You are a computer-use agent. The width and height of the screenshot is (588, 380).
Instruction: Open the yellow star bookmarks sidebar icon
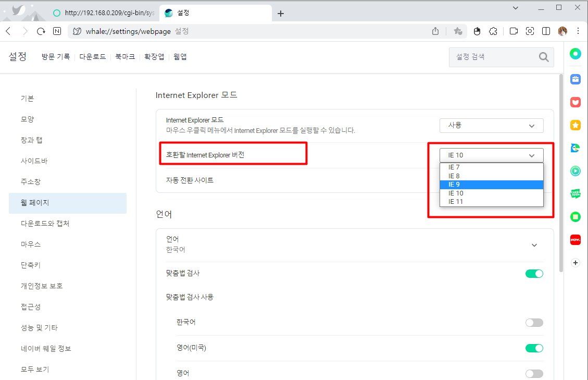[x=576, y=125]
